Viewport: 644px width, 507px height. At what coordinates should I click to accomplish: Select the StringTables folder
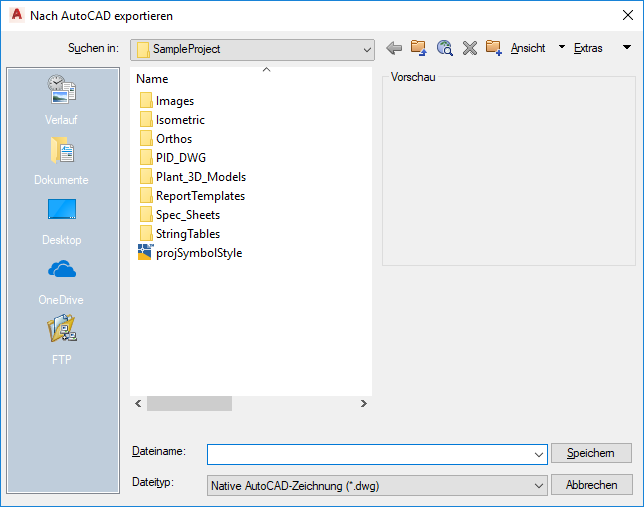click(179, 233)
